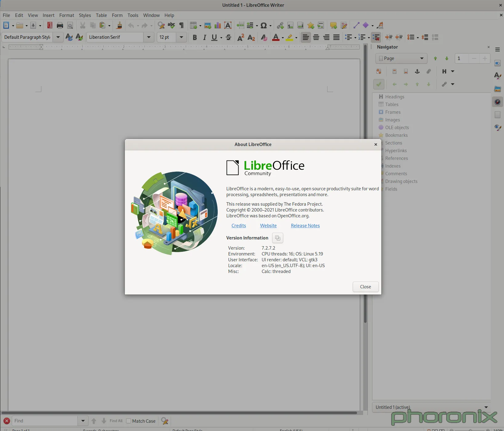Click the Insert Image icon

[x=208, y=26]
